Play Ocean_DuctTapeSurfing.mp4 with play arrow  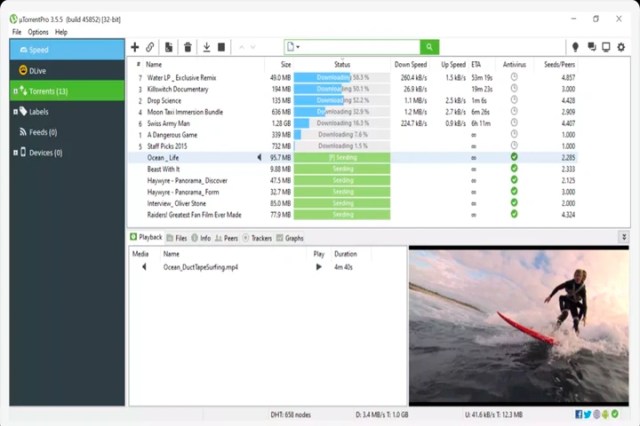(x=319, y=267)
